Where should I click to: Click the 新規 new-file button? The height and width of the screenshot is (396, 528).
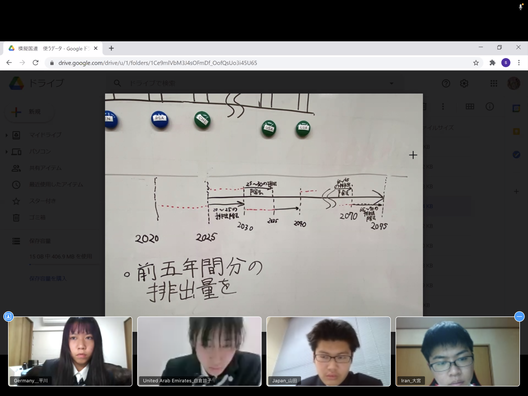tap(29, 112)
